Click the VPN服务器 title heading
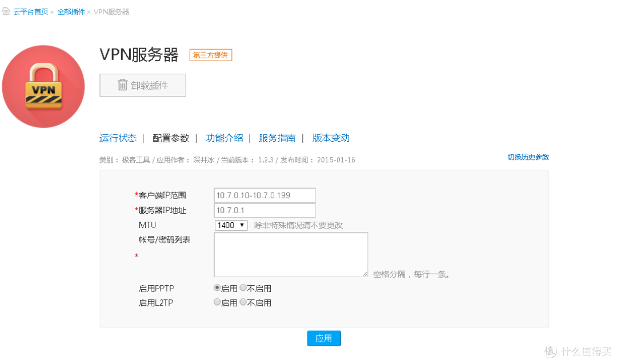The image size is (617, 364). [139, 55]
